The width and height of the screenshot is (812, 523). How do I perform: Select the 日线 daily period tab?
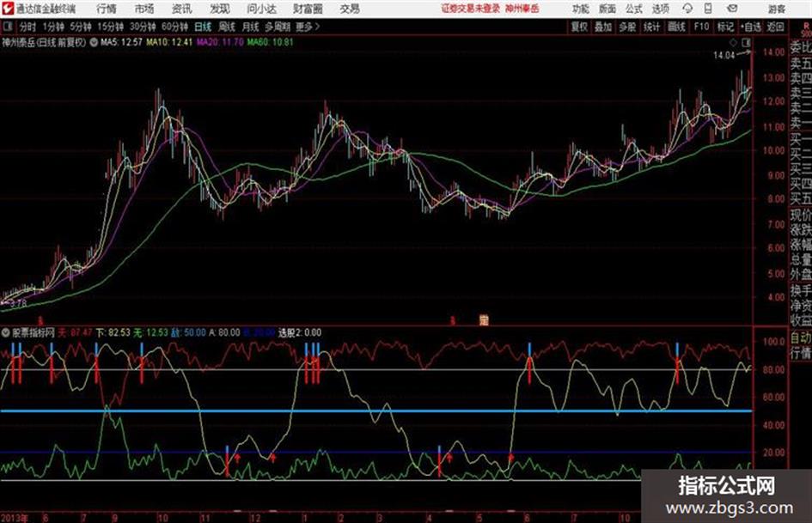[x=203, y=27]
